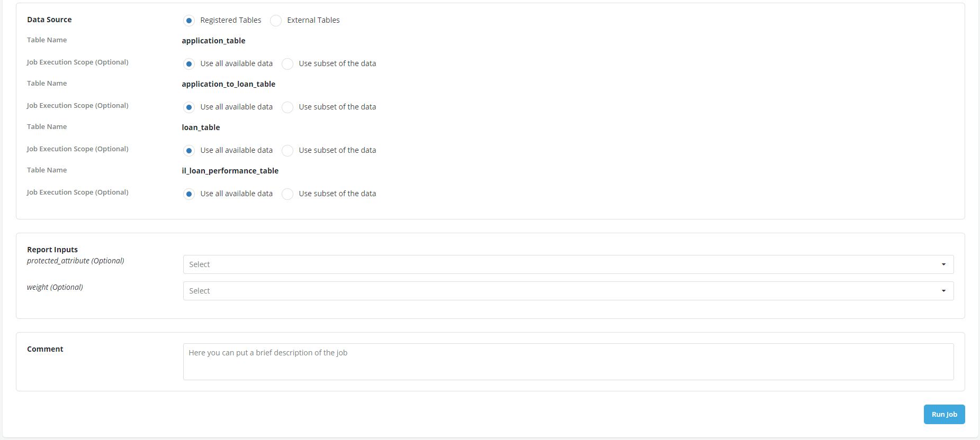Select 'Use subset of the data' for loan_table
Screen dimensions: 980x440
287,151
